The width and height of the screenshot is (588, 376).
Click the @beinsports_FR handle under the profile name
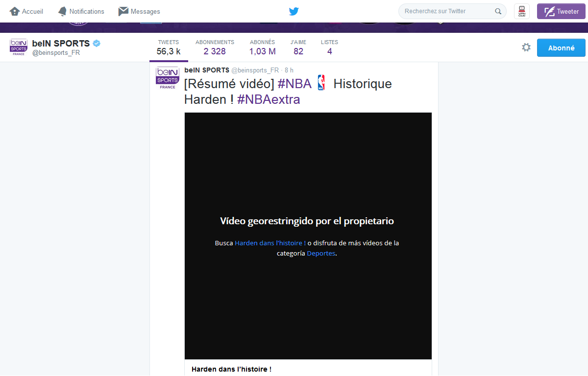tap(56, 52)
